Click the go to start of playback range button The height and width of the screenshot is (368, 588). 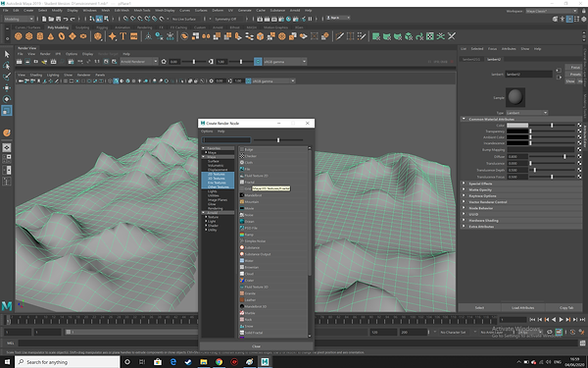532,320
